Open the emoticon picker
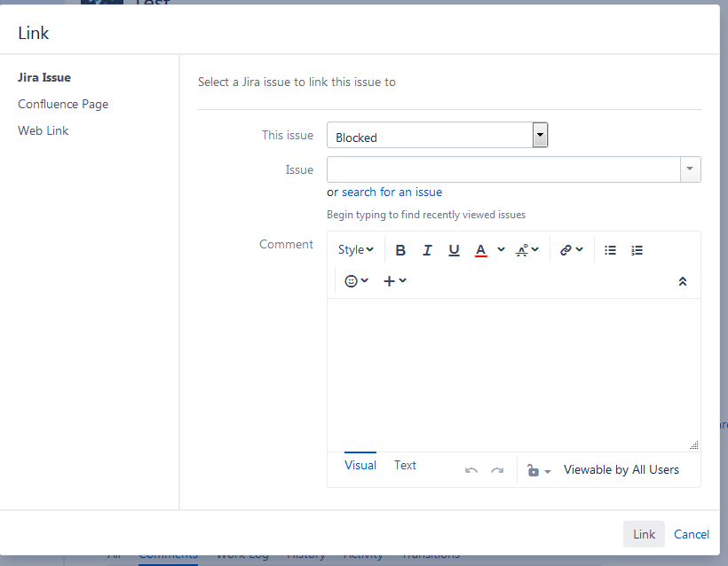Screen dimensions: 728x566 [356, 281]
